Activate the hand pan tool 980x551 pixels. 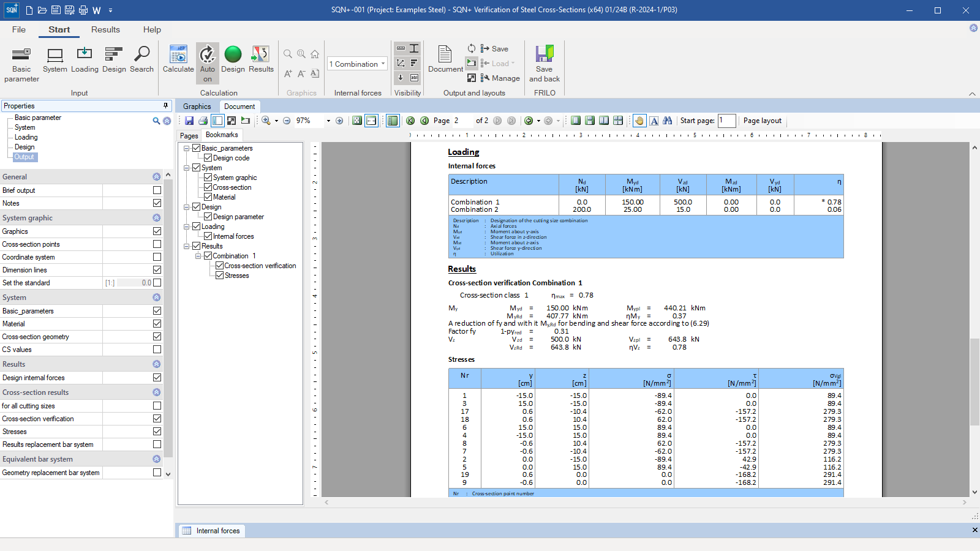tap(639, 121)
